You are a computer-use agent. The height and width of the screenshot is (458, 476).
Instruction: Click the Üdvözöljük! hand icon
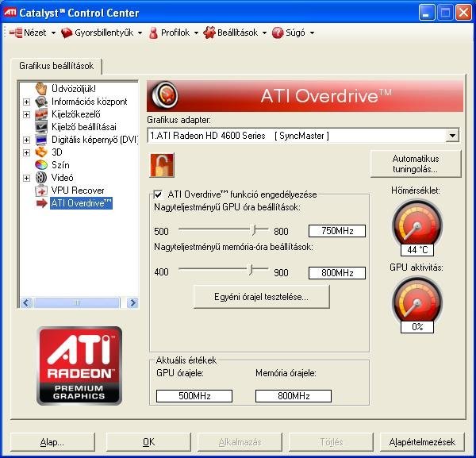(x=41, y=89)
